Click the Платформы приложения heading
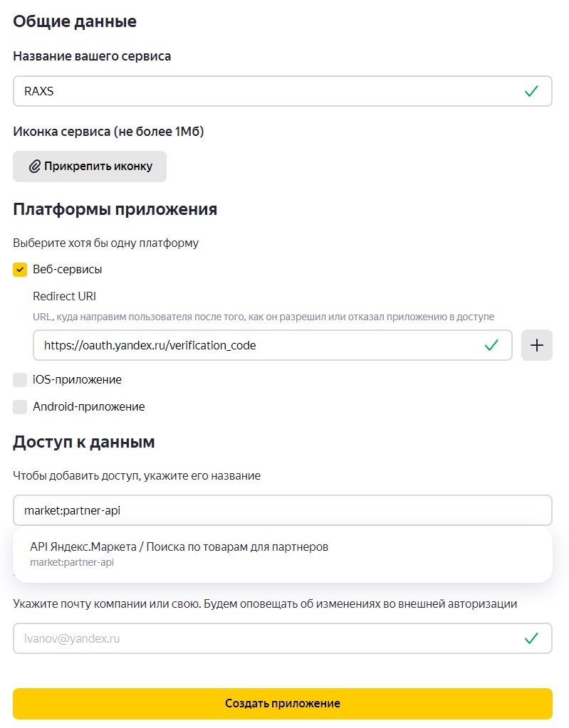569x728 pixels. [x=115, y=209]
